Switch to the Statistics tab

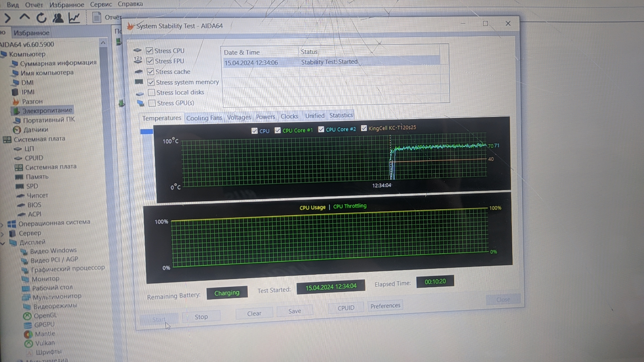pos(341,115)
